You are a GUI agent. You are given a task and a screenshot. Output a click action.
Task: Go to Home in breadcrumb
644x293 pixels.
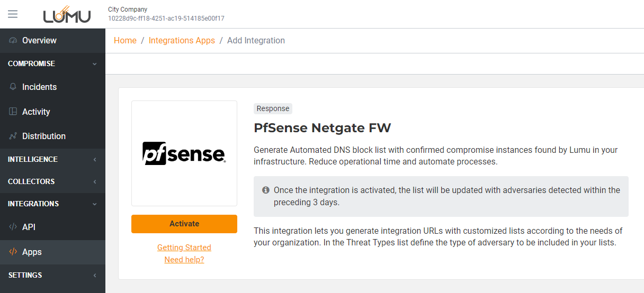[125, 41]
